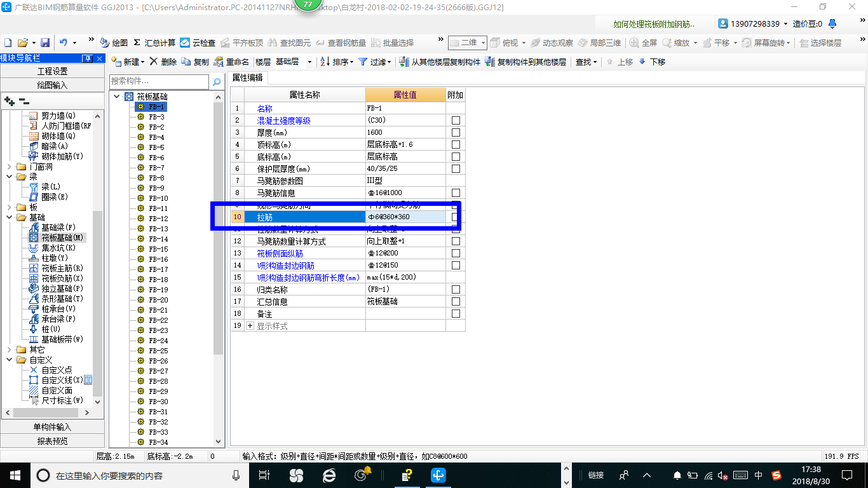
Task: Click 从其他楼层复制构件
Action: [440, 62]
